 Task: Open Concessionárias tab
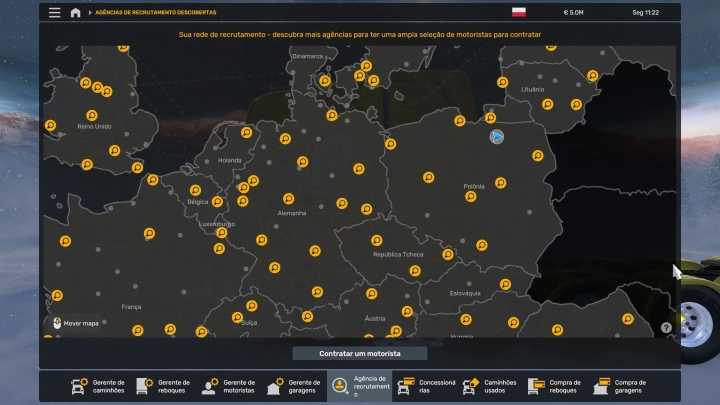click(x=425, y=386)
